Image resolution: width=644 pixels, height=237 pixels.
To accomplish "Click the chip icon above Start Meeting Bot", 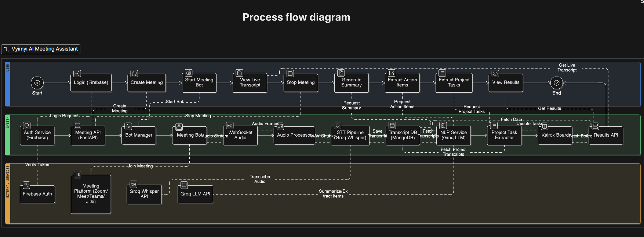I will click(x=188, y=73).
